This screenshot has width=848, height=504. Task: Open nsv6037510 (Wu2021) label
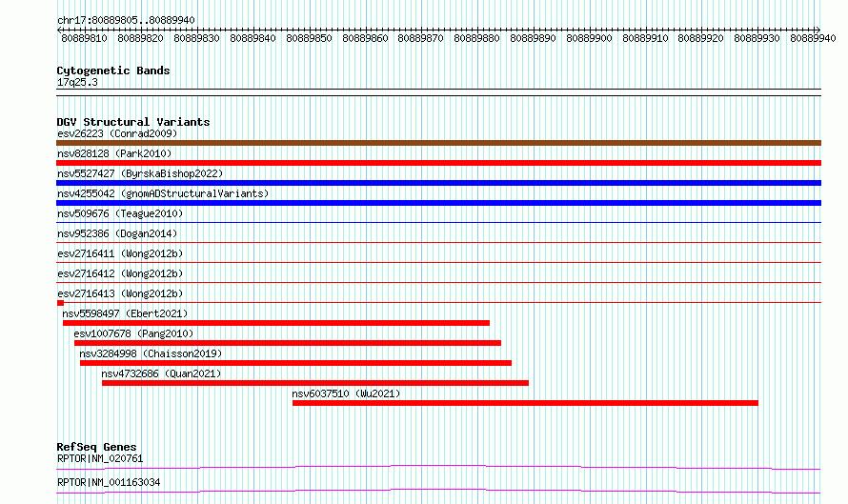pyautogui.click(x=346, y=393)
